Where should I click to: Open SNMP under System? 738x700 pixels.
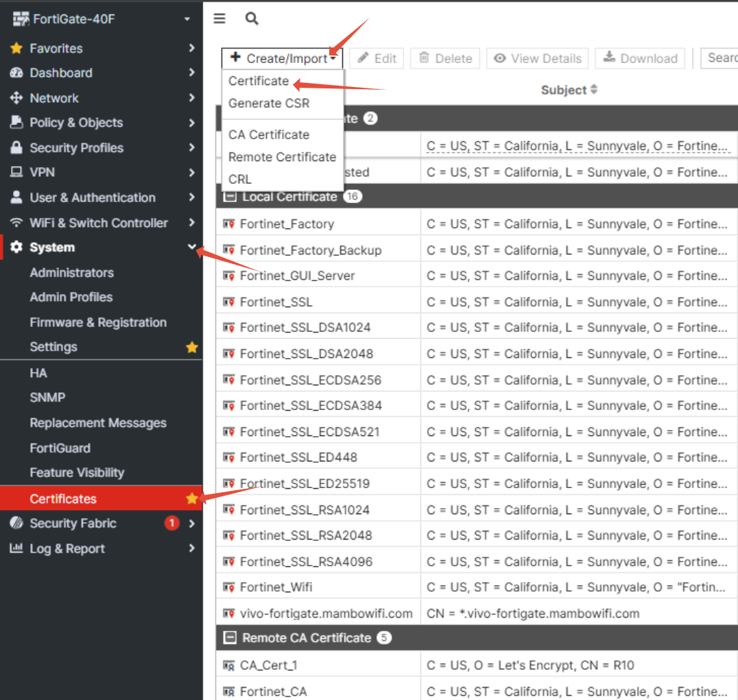47,398
